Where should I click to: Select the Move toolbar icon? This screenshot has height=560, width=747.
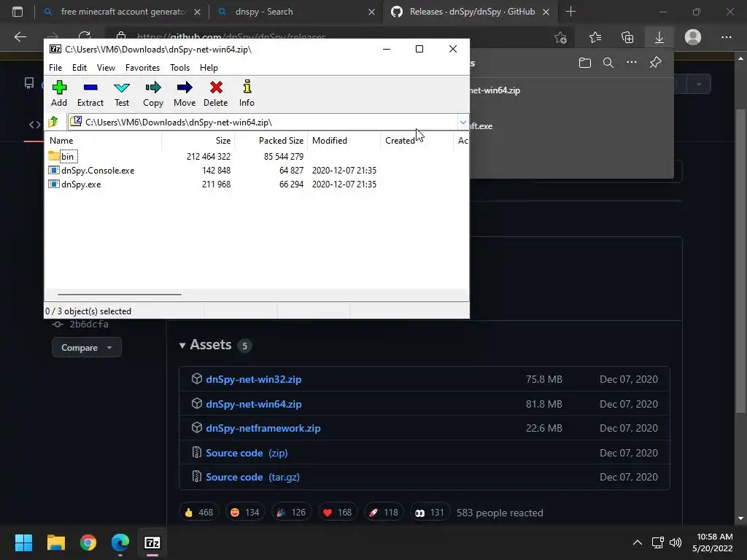pyautogui.click(x=185, y=93)
